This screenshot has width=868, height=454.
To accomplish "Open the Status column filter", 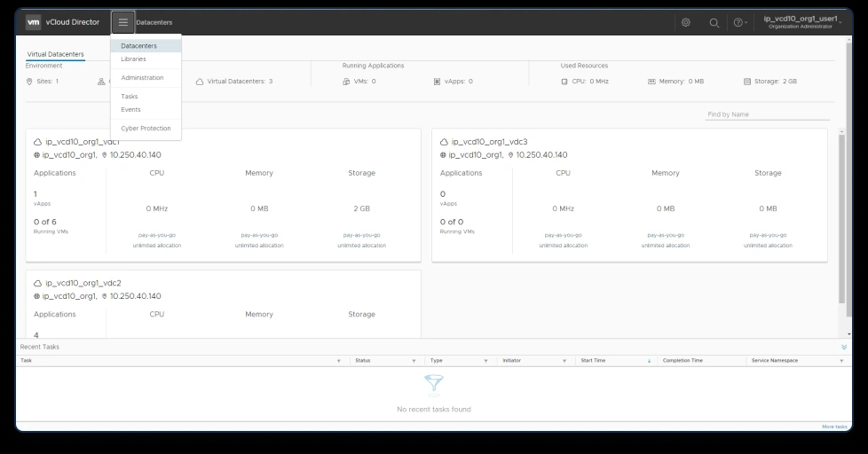I will coord(414,361).
